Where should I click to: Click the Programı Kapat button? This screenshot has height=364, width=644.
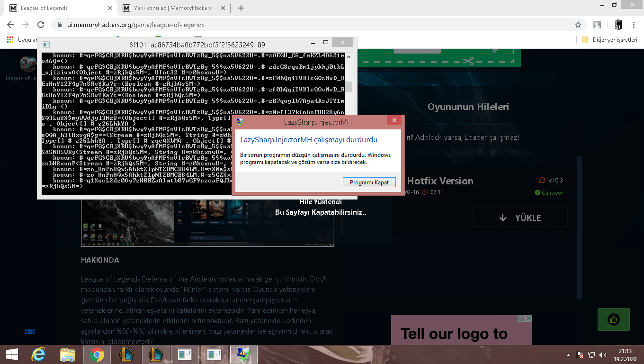click(x=369, y=182)
